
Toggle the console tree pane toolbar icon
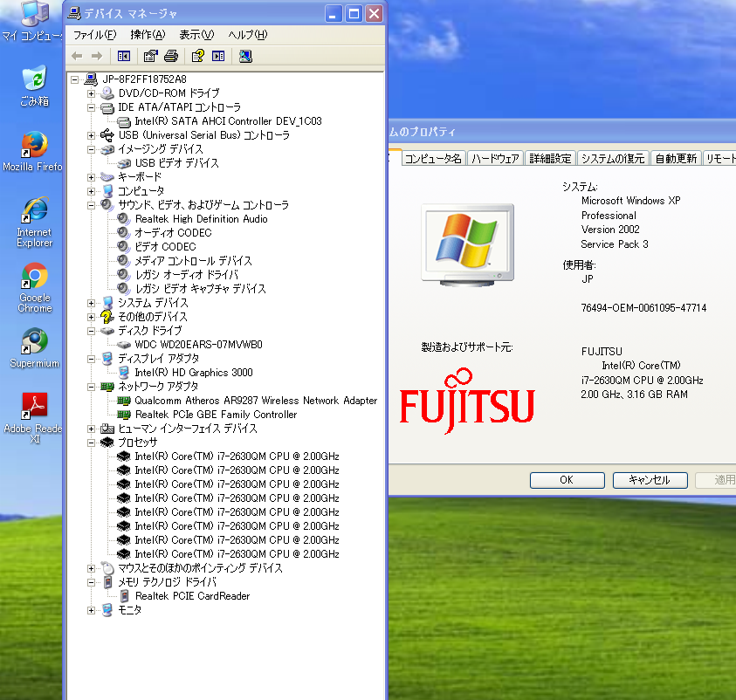pos(124,57)
